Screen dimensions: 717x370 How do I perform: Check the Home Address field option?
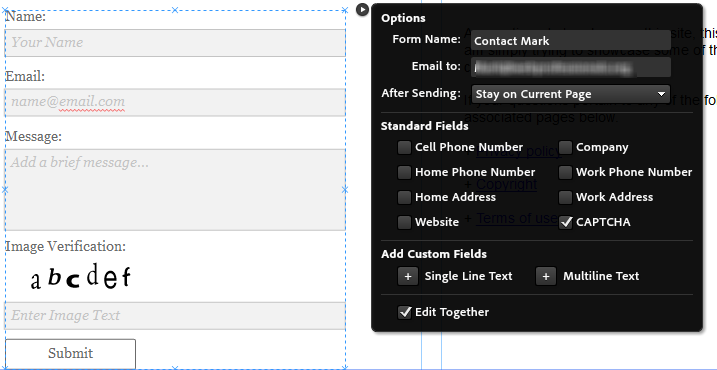pyautogui.click(x=404, y=197)
